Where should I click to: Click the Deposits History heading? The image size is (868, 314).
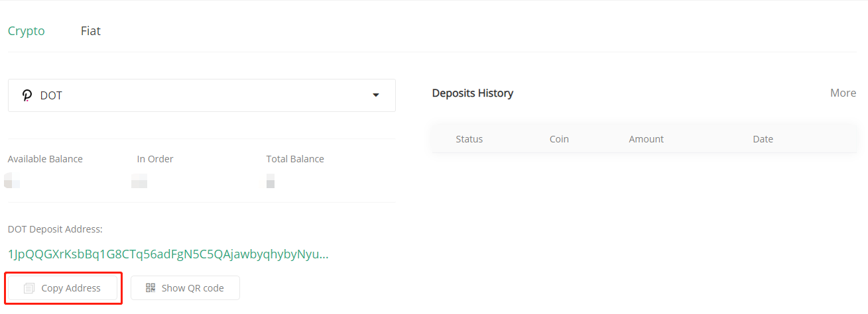pos(473,93)
